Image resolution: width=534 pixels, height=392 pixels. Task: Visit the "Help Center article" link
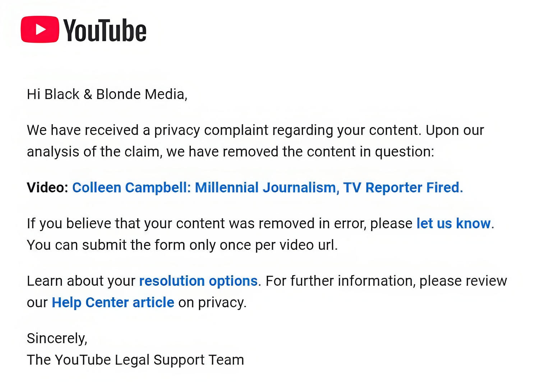click(113, 303)
